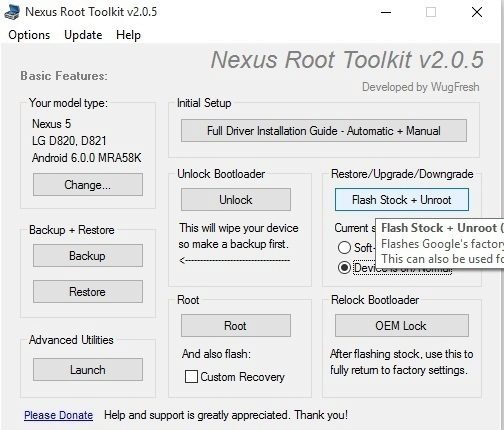Click the Unlock bootloader button

point(236,200)
